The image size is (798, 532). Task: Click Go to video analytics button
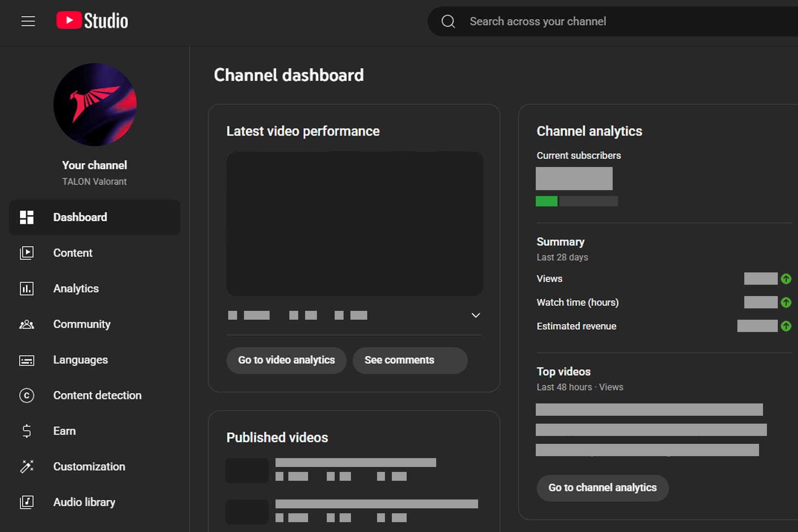pos(286,361)
